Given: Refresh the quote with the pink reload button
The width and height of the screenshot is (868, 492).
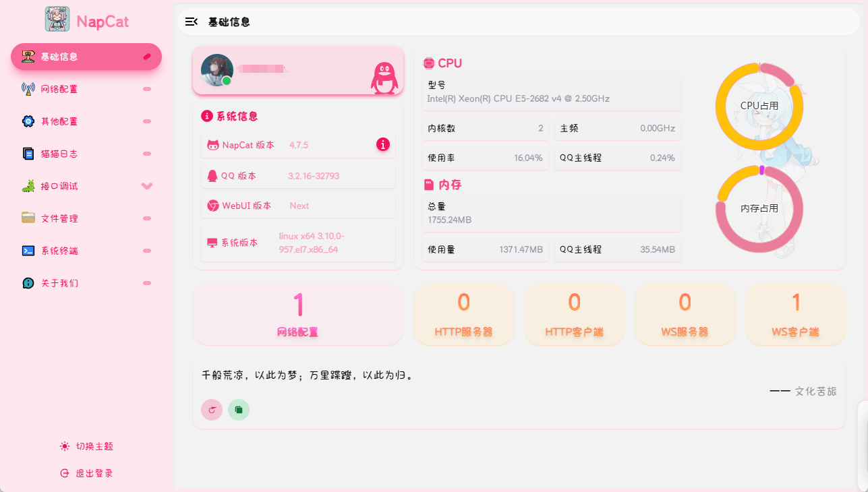Looking at the screenshot, I should (212, 409).
